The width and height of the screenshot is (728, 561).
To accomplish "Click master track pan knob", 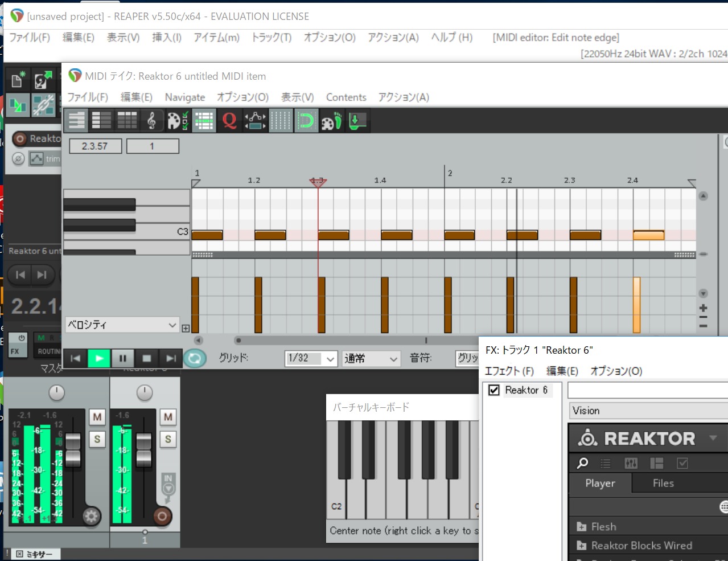I will (x=57, y=392).
